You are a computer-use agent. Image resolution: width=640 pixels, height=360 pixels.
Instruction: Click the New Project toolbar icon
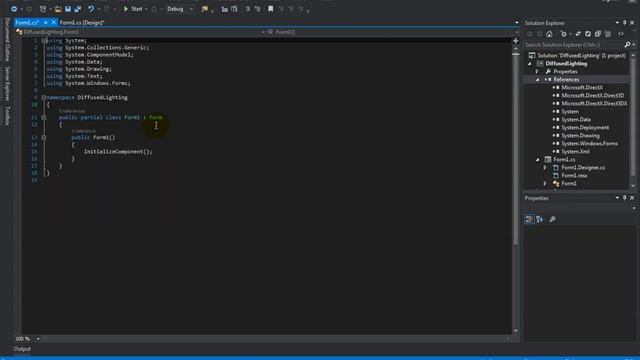pyautogui.click(x=43, y=9)
